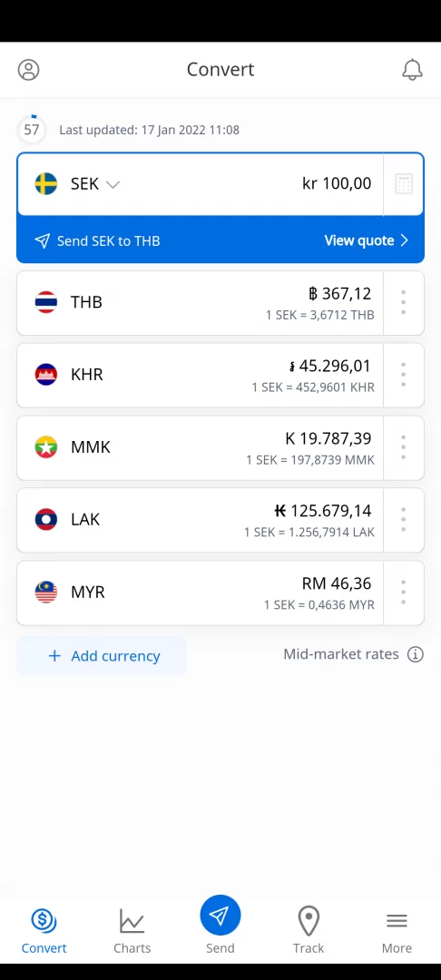Open three-dot options for THB
This screenshot has width=441, height=980.
click(404, 302)
